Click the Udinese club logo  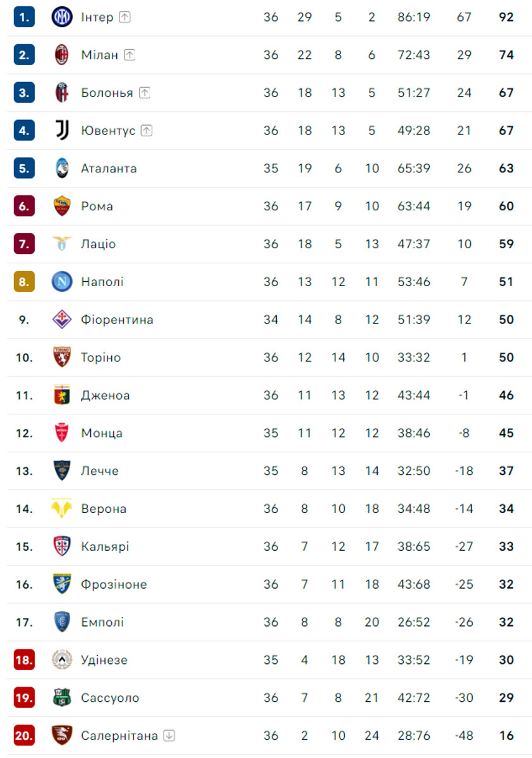(62, 660)
